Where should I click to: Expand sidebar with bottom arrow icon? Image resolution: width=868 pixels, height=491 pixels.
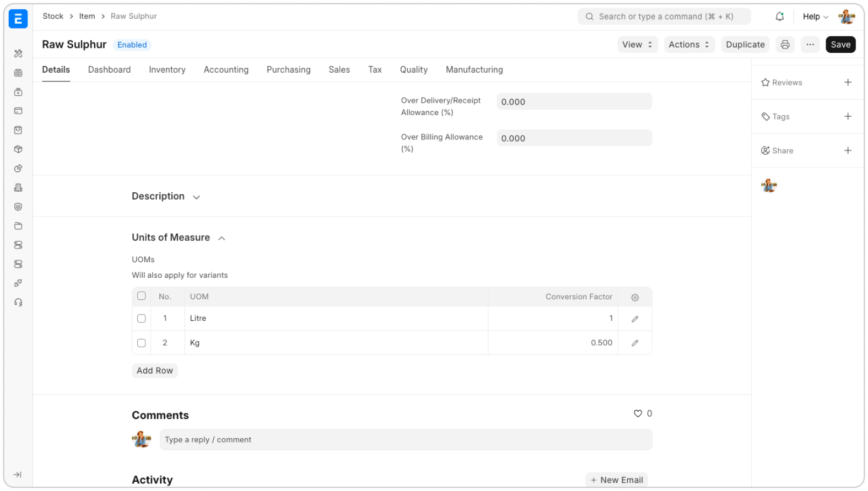pos(18,475)
